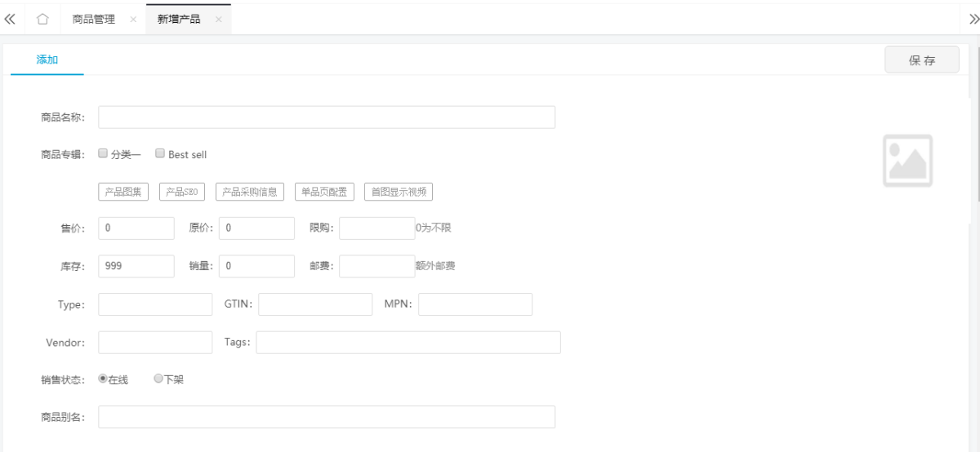Click the product image placeholder

(907, 161)
